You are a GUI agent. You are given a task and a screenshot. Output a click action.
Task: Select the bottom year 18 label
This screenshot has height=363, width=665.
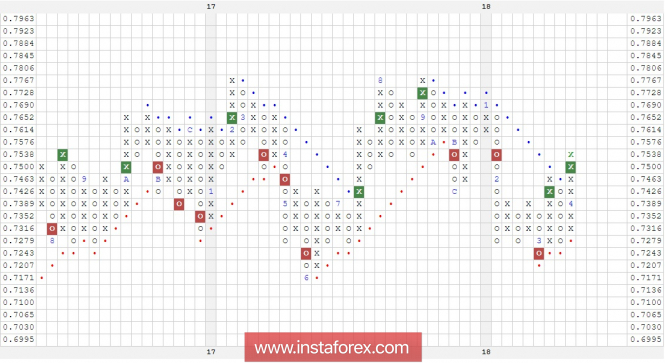(x=486, y=352)
